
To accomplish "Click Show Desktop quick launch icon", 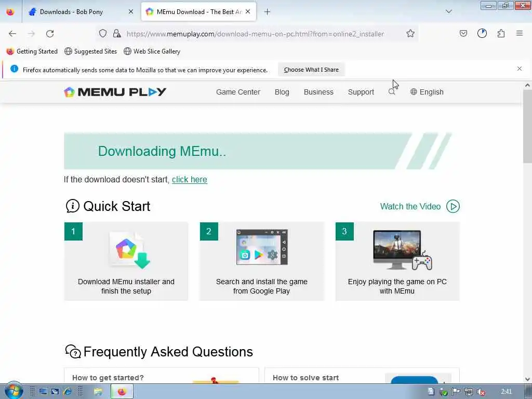I will coord(43,392).
